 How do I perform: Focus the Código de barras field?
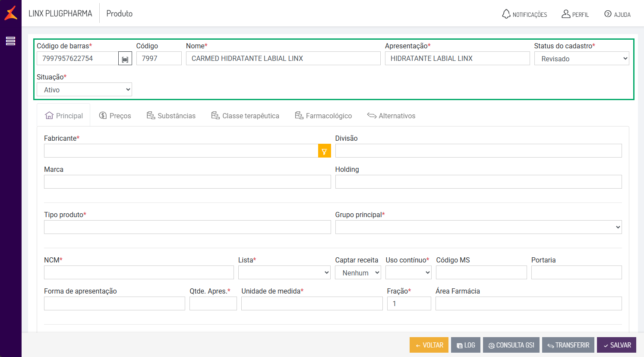coord(78,58)
